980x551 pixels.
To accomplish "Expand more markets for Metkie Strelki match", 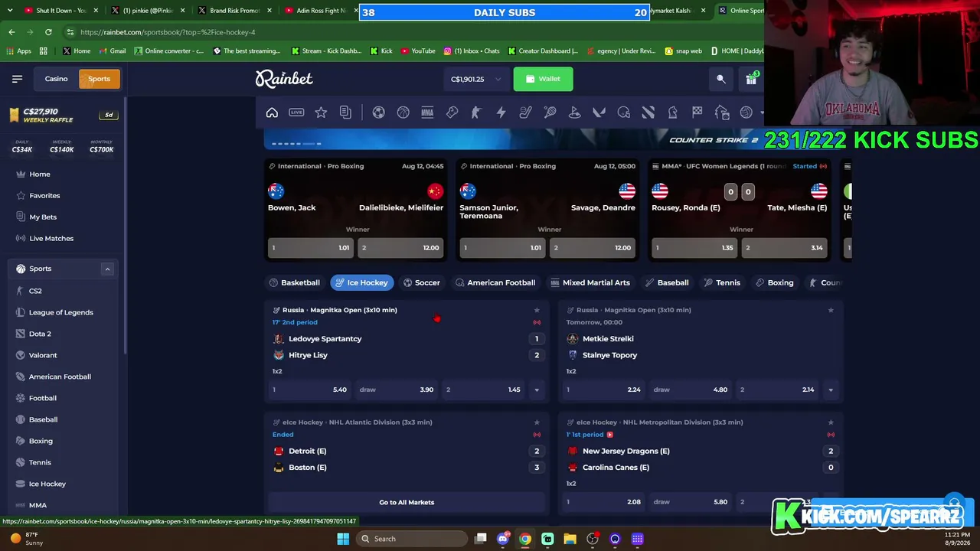I will tap(831, 390).
